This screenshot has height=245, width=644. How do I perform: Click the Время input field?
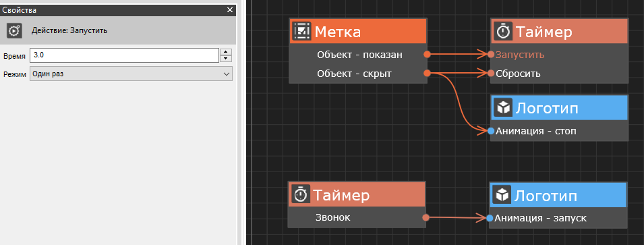point(124,55)
